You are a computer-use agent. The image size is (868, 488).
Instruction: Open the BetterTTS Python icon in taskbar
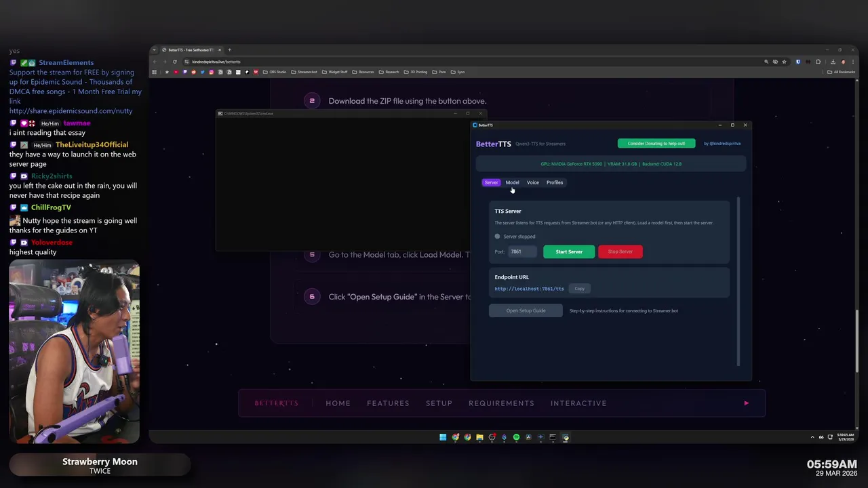[x=566, y=437]
